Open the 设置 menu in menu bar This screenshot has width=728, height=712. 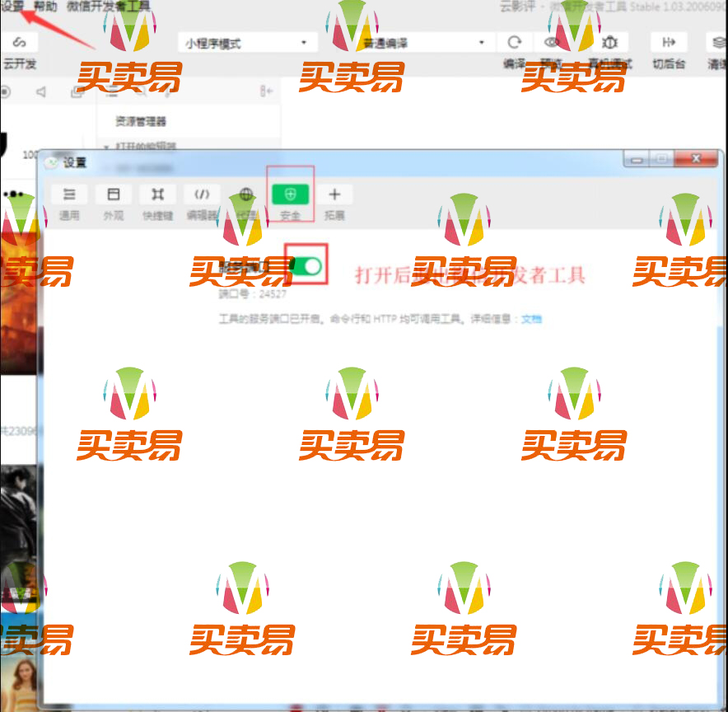tap(12, 6)
